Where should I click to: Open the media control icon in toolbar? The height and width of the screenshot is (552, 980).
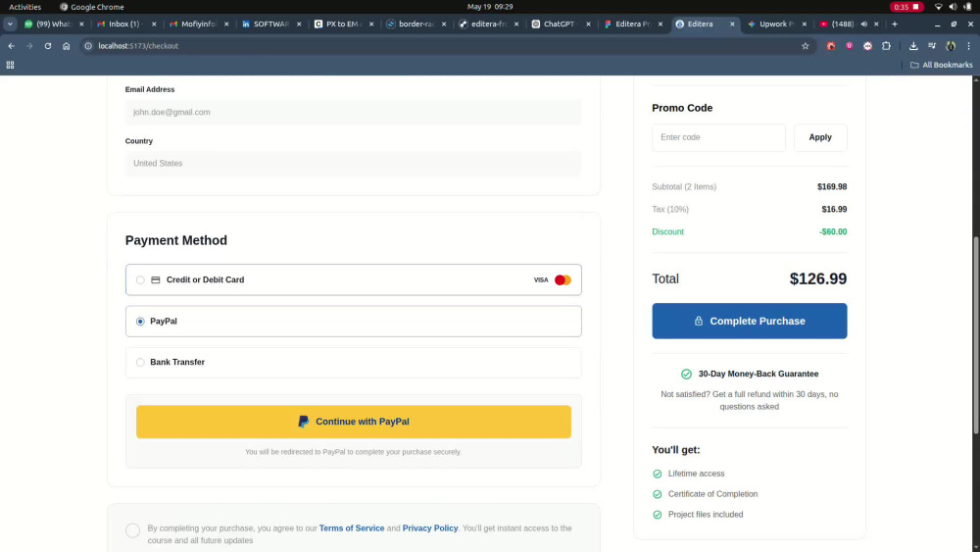click(932, 46)
